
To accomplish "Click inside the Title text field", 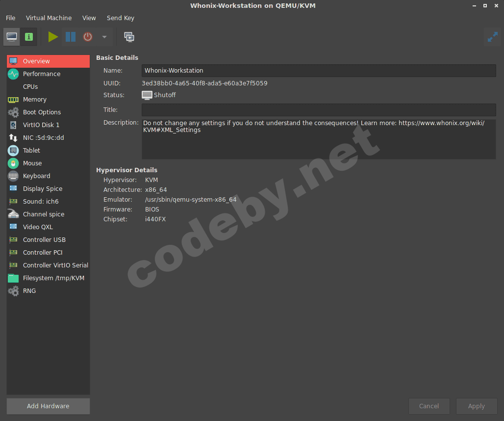I will [319, 109].
